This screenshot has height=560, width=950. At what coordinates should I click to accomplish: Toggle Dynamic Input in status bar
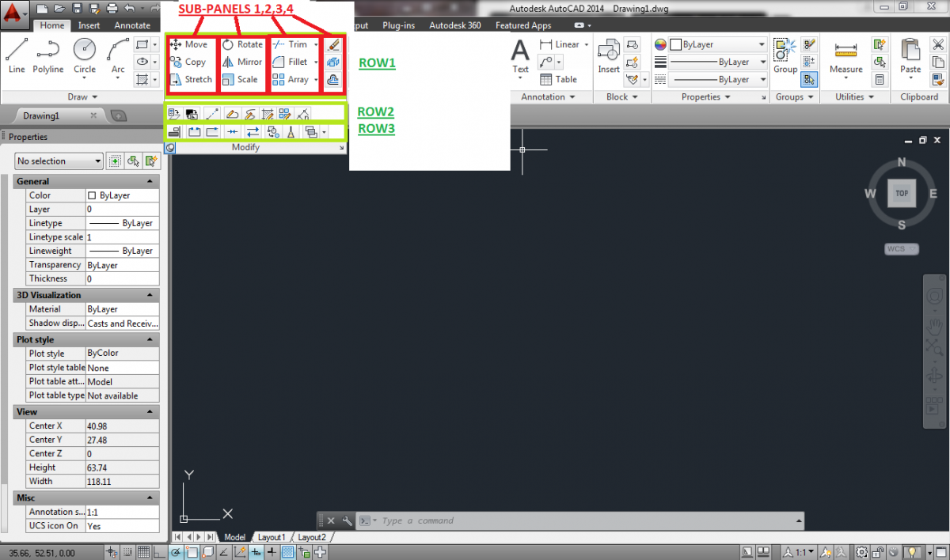point(256,552)
